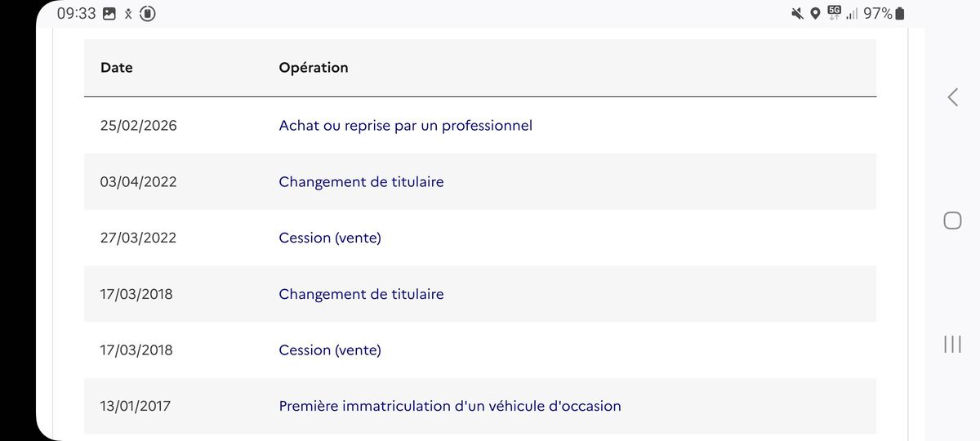Tap the picture notification icon in status bar
980x441 pixels.
(x=109, y=14)
